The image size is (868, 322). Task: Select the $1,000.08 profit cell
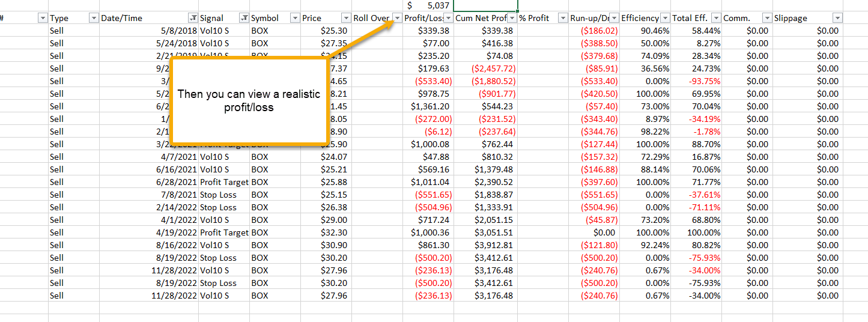(428, 144)
